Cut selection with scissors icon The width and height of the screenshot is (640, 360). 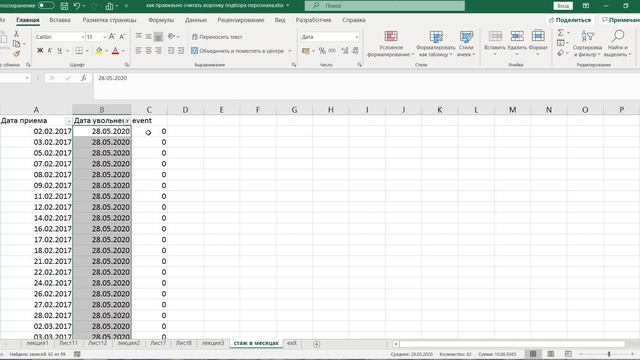[16, 34]
